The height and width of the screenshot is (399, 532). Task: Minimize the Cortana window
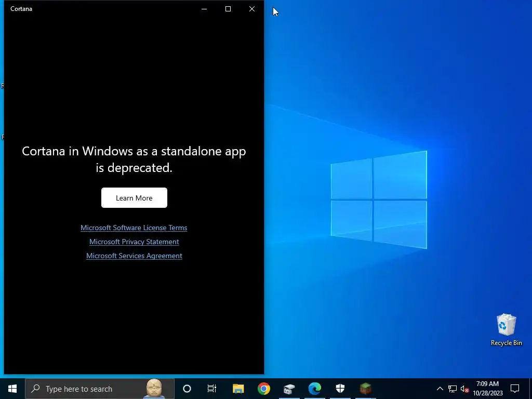204,9
